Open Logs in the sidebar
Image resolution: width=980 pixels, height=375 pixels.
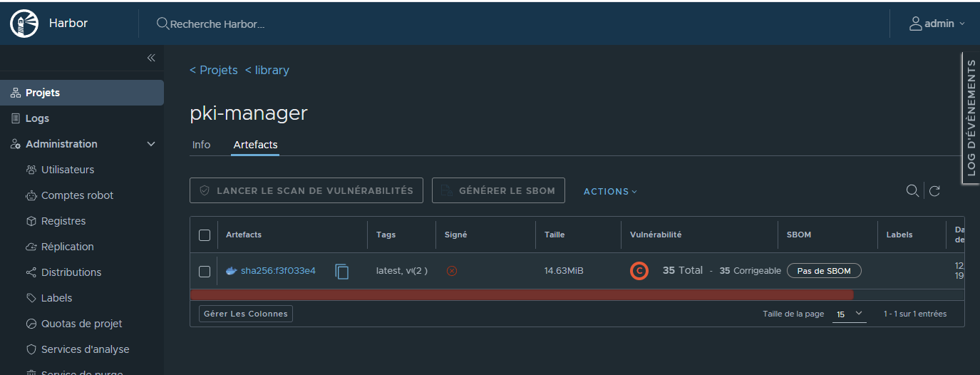point(37,118)
